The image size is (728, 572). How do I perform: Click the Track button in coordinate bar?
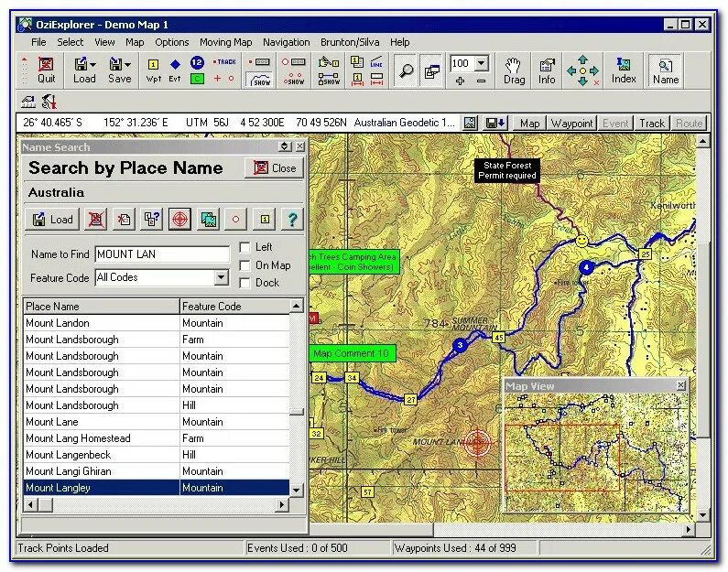[652, 124]
